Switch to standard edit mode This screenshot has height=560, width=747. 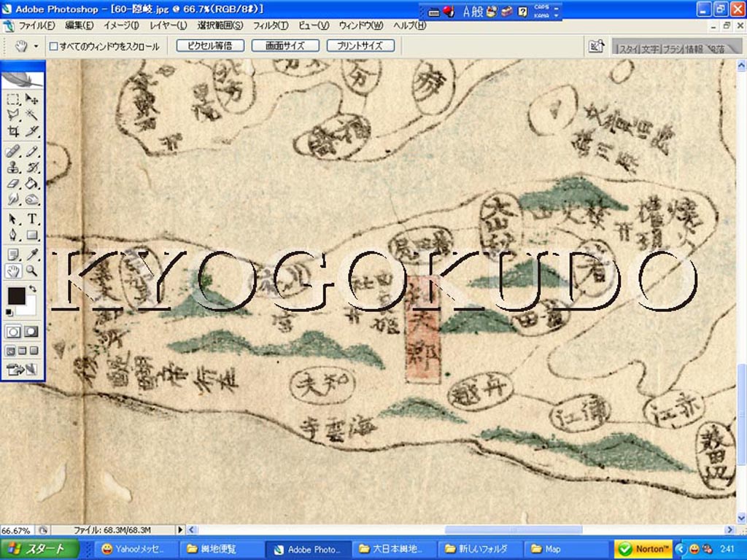click(13, 332)
